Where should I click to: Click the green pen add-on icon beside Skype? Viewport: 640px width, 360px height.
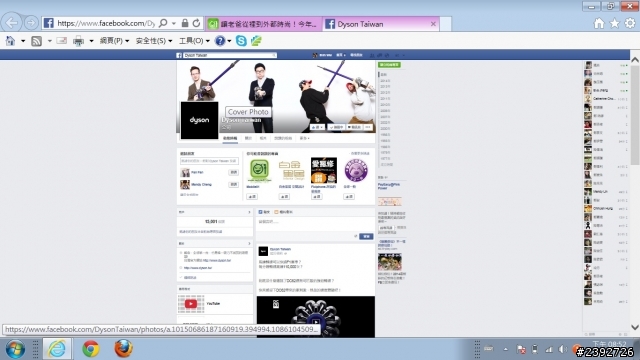click(256, 41)
